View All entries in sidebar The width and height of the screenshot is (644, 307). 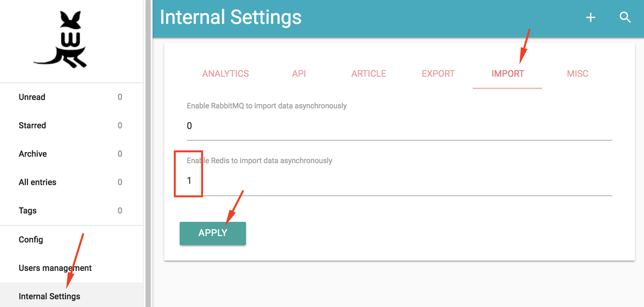click(x=38, y=182)
